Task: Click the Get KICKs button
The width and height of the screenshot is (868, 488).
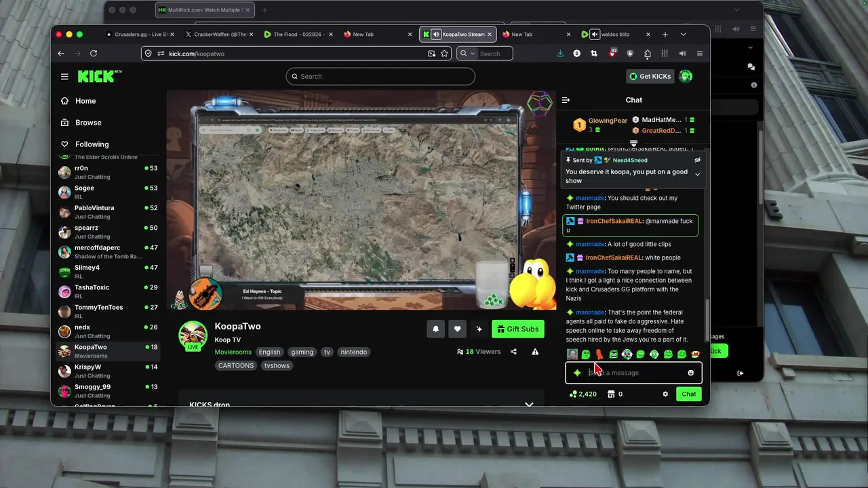Action: pyautogui.click(x=650, y=77)
